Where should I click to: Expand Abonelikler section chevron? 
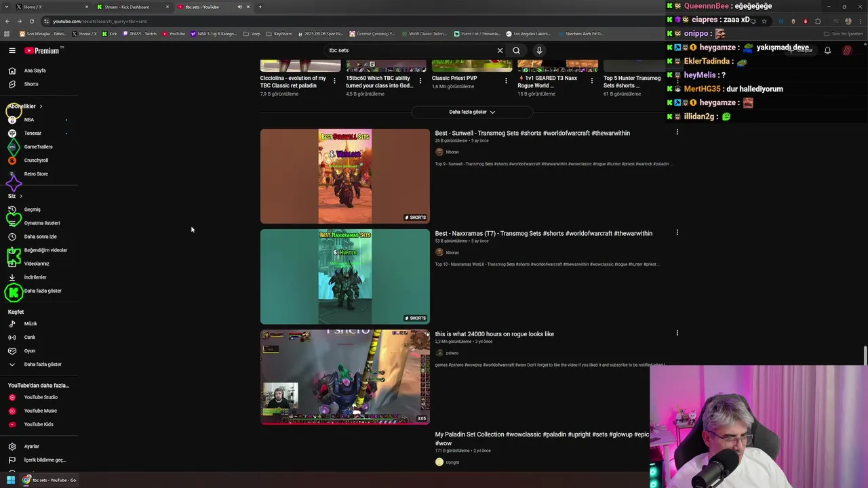coord(41,106)
